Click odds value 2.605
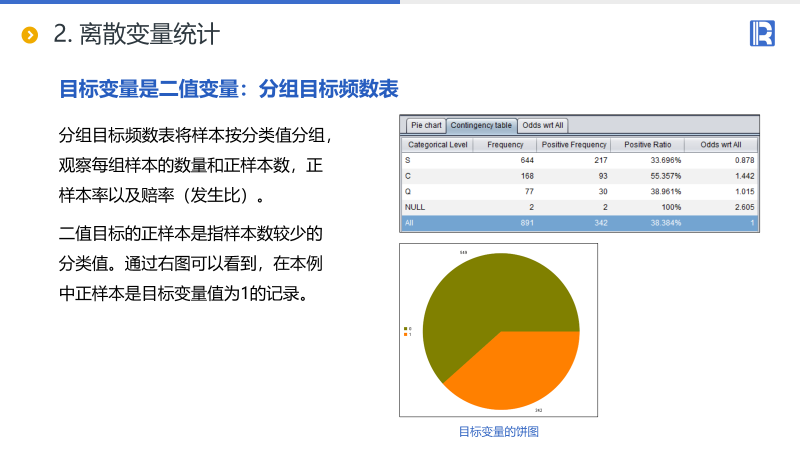Screen dimensions: 800x450 point(744,207)
